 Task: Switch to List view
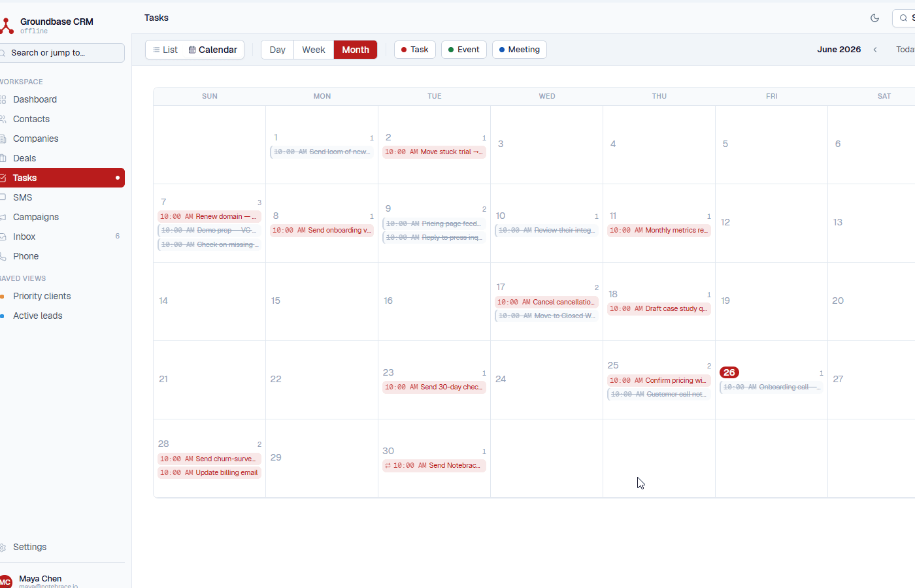(165, 50)
